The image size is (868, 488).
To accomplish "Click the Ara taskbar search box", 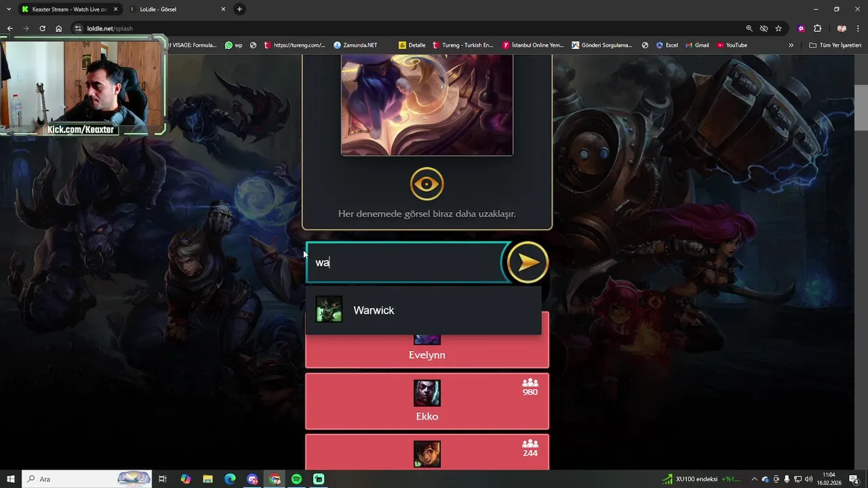I will (87, 479).
